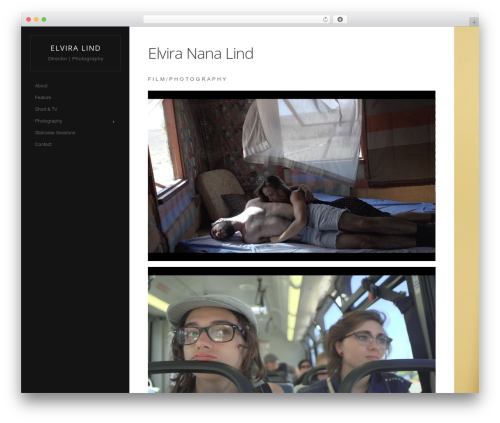500x423 pixels.
Task: Select the Short & TV menu item
Action: tap(46, 109)
